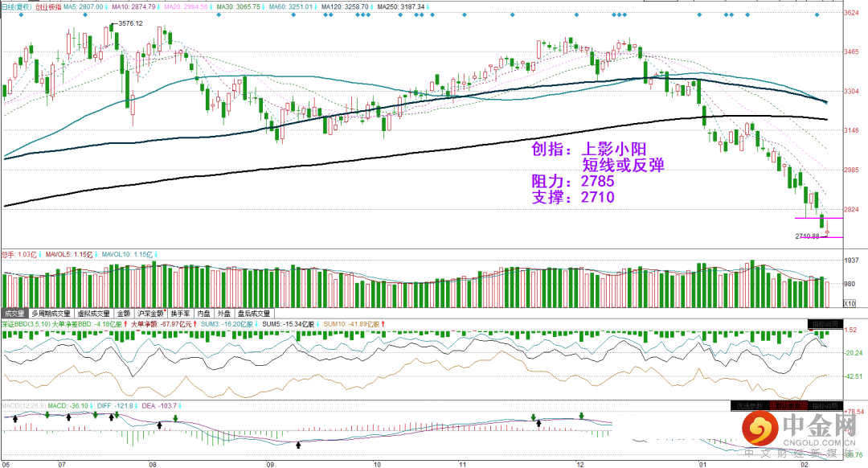Click the MA60: 3251.01 indicator value
The width and height of the screenshot is (868, 468).
[291, 6]
